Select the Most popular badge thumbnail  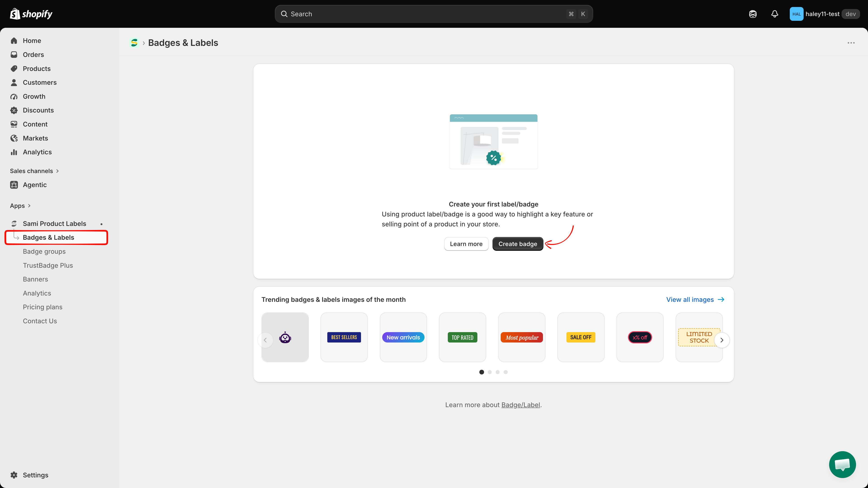[522, 338]
